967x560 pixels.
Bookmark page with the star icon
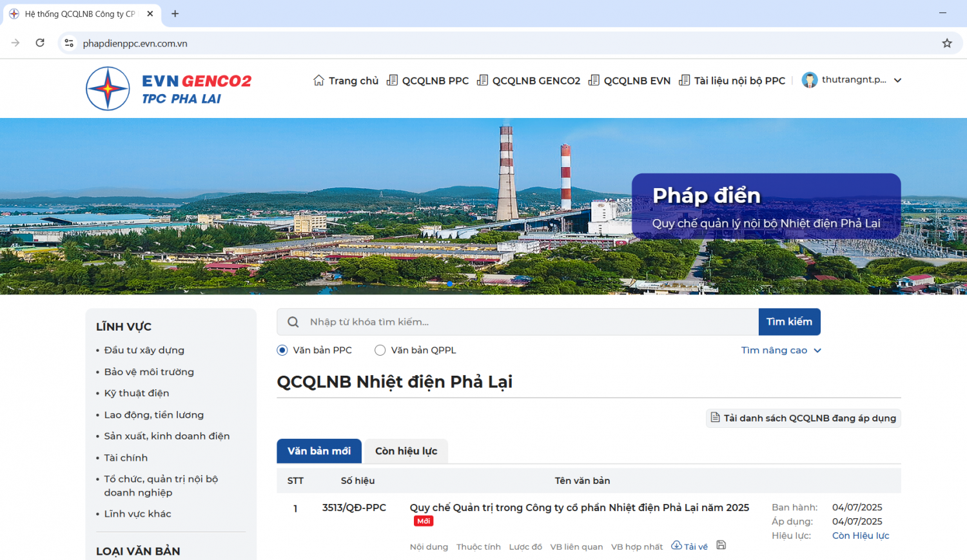pyautogui.click(x=947, y=43)
